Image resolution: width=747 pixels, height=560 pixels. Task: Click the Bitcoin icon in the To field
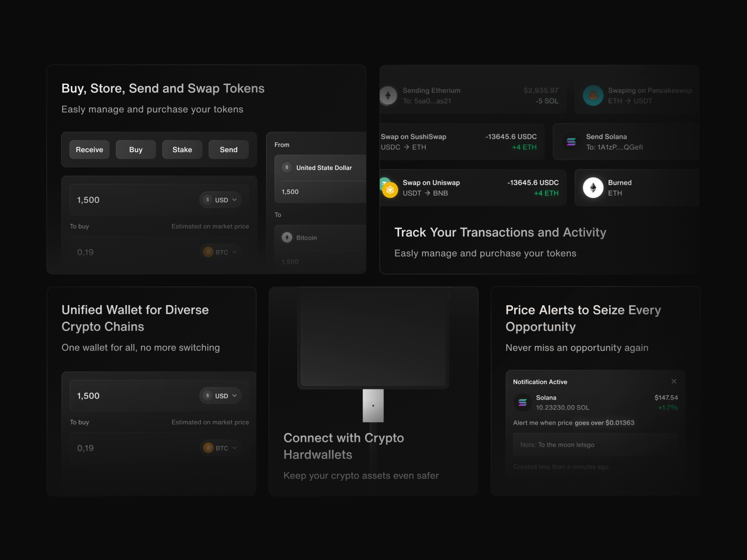(x=287, y=238)
